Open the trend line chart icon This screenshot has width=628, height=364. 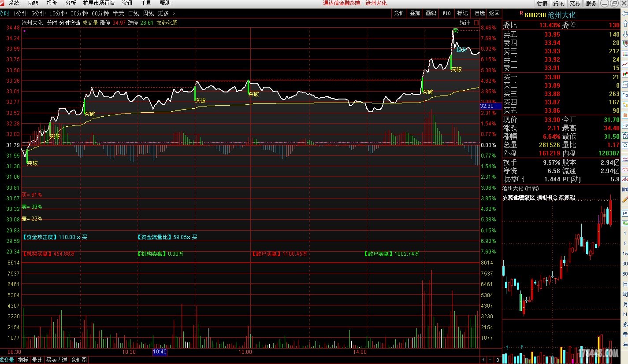625,64
